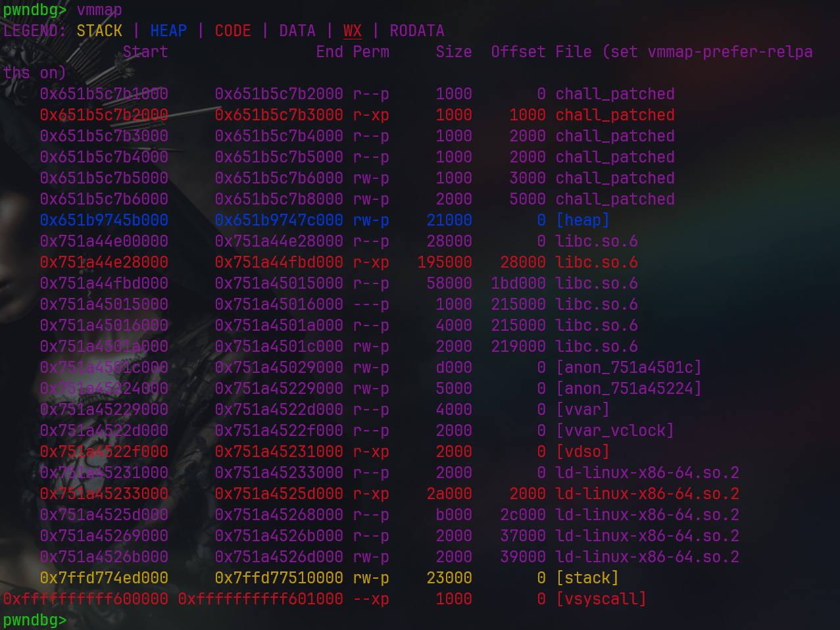Click heap start address 0x651b9745b000
840x630 pixels.
(x=104, y=220)
